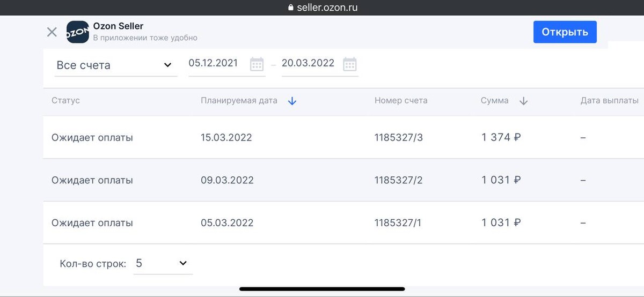Open calendar for end date 20.03.2022
Image resolution: width=644 pixels, height=297 pixels.
pyautogui.click(x=350, y=64)
